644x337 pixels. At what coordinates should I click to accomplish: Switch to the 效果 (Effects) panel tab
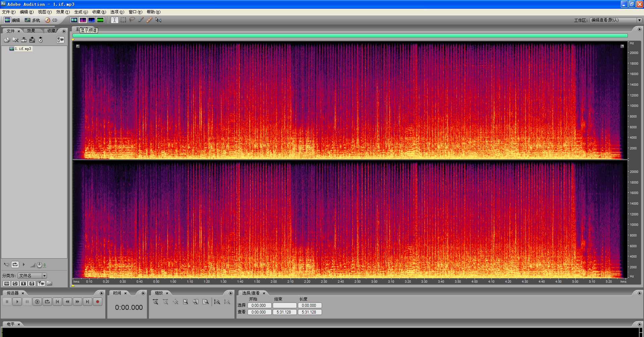(31, 31)
